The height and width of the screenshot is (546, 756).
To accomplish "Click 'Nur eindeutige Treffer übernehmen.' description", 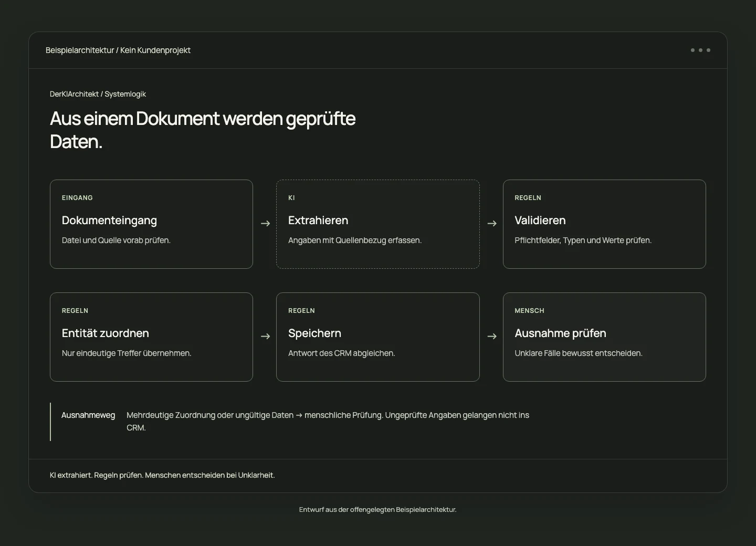I will tap(127, 353).
